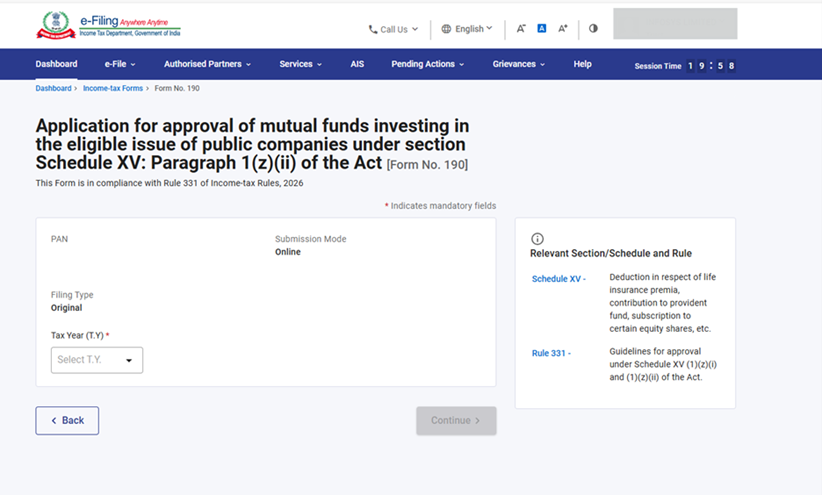This screenshot has width=822, height=495.
Task: Reset to default font size A icon
Action: point(542,29)
